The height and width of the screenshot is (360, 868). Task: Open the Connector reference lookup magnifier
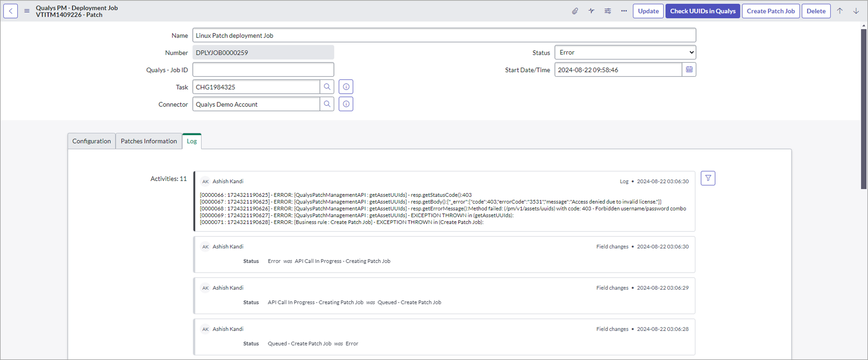[327, 104]
